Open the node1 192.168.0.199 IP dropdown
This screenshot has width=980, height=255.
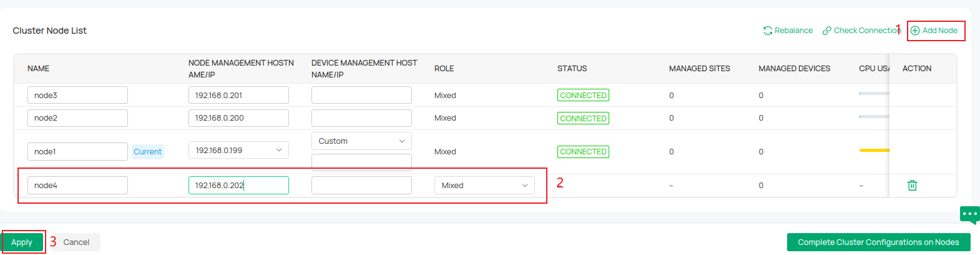(238, 151)
